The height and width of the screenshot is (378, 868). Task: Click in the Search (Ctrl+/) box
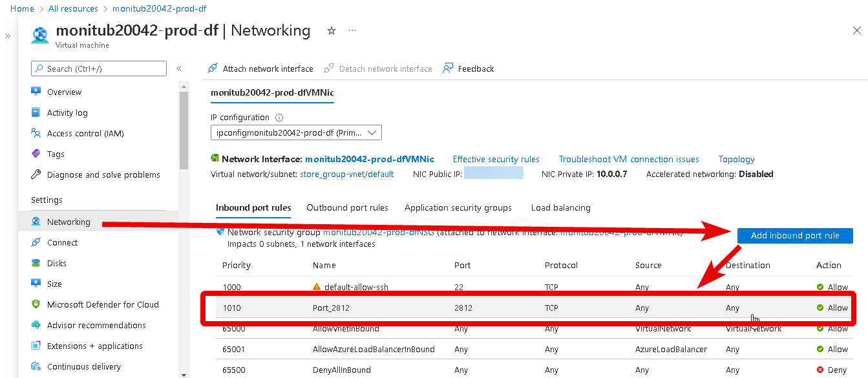(99, 68)
